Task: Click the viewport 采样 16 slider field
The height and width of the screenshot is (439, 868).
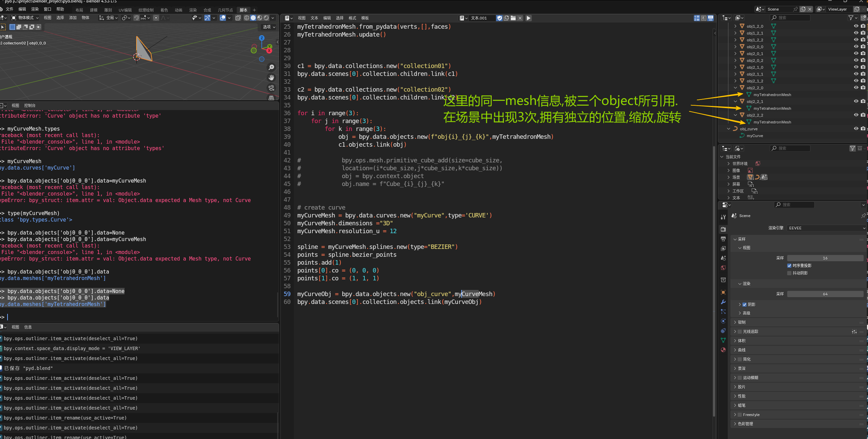Action: (x=825, y=258)
